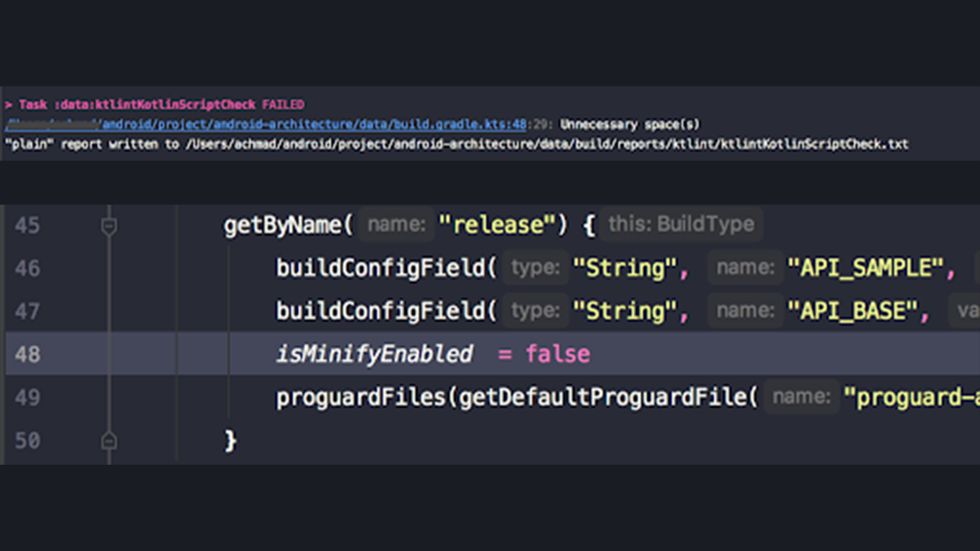980x551 pixels.
Task: Click line number 45 in the gutter
Action: [x=27, y=226]
